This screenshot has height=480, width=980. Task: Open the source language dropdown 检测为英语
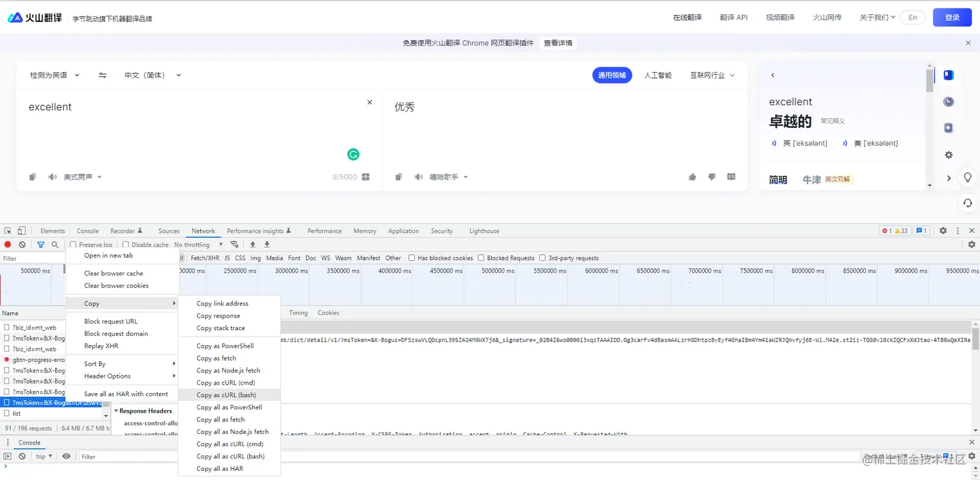click(55, 75)
